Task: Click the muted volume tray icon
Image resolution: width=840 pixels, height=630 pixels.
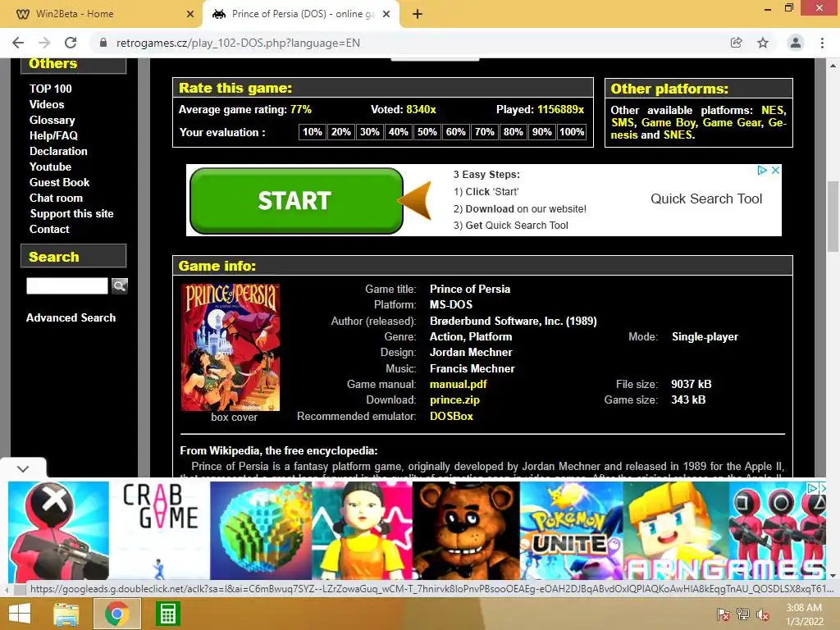Action: pyautogui.click(x=762, y=614)
